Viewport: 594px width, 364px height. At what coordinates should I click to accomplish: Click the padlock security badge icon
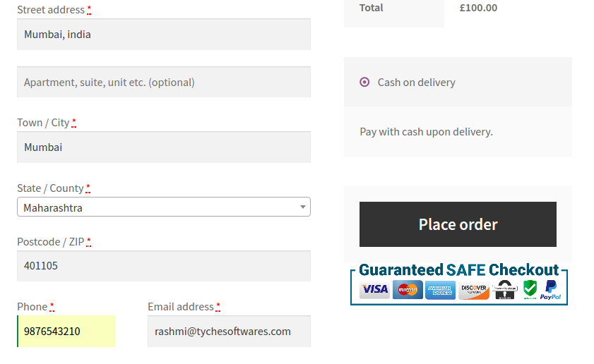point(505,290)
